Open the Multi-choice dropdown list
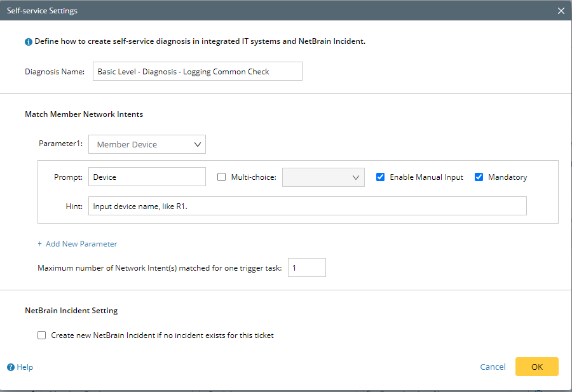 (x=323, y=177)
